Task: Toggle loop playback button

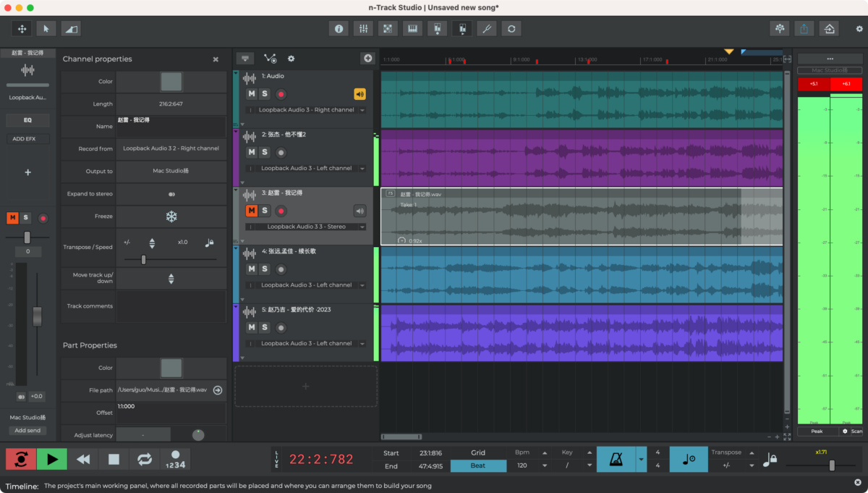Action: pos(145,459)
